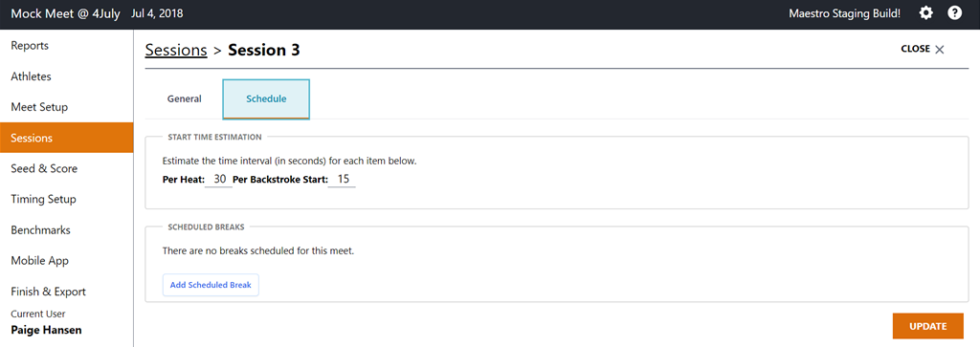The image size is (980, 347).
Task: Add a scheduled break
Action: click(211, 285)
